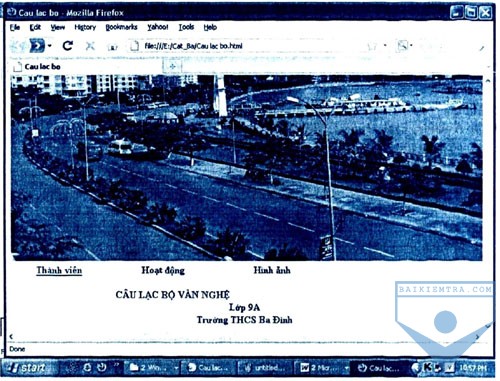Click the CÂU LẠC BỘ VĂN NGHỆ heading
500x381 pixels.
tap(173, 295)
